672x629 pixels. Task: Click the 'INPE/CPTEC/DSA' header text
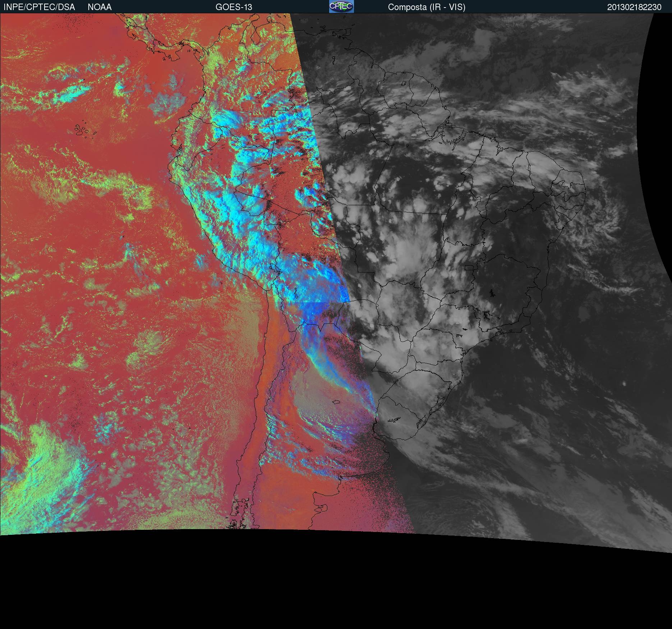[39, 7]
